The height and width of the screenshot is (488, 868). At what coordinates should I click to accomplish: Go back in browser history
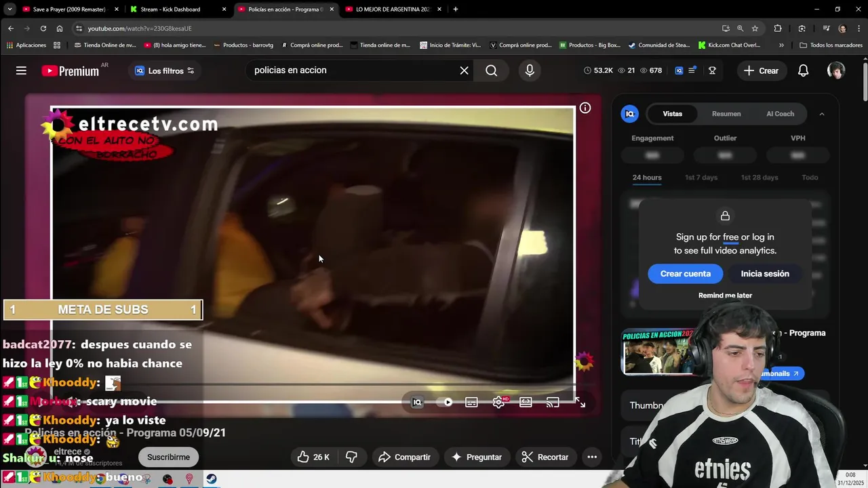click(11, 28)
